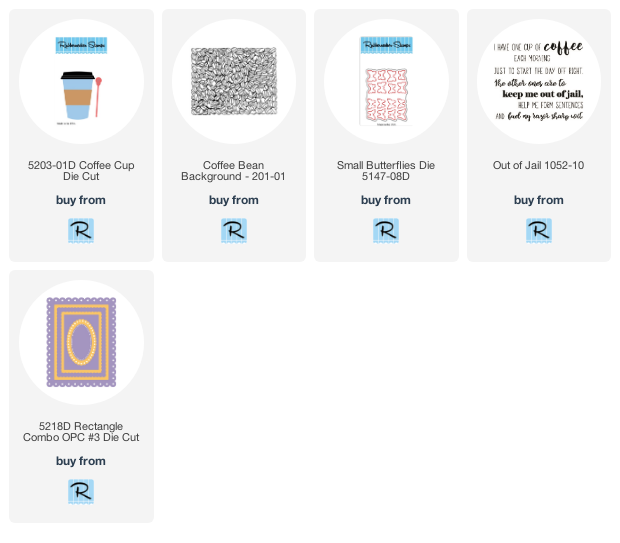Click Rubbernecker R icon under Rectangle Combo OPC #3
This screenshot has width=620, height=543.
pyautogui.click(x=81, y=492)
